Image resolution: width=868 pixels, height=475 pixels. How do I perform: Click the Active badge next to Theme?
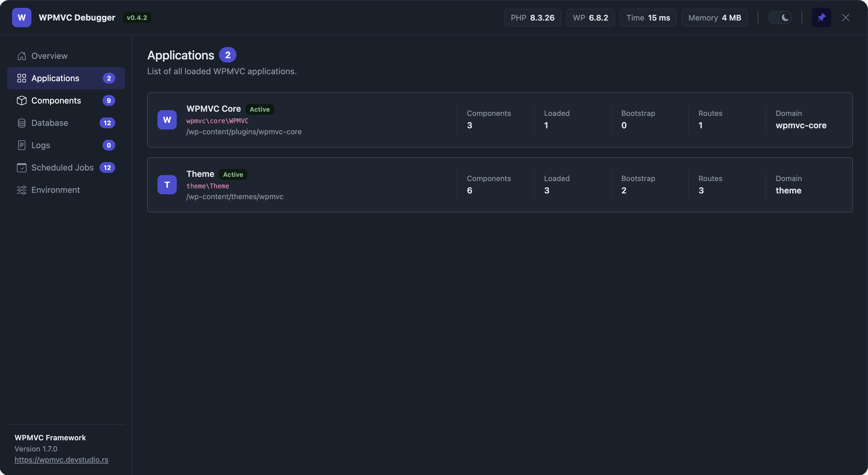coord(233,174)
